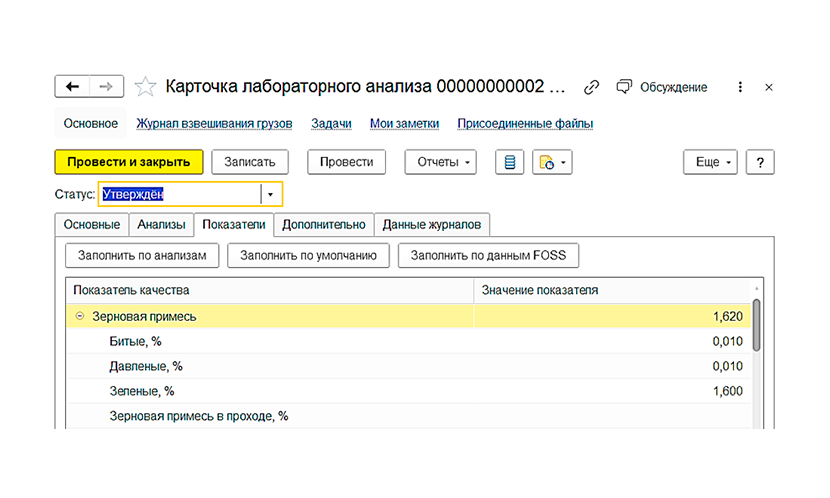
Task: Open the Задачи link
Action: [x=331, y=123]
